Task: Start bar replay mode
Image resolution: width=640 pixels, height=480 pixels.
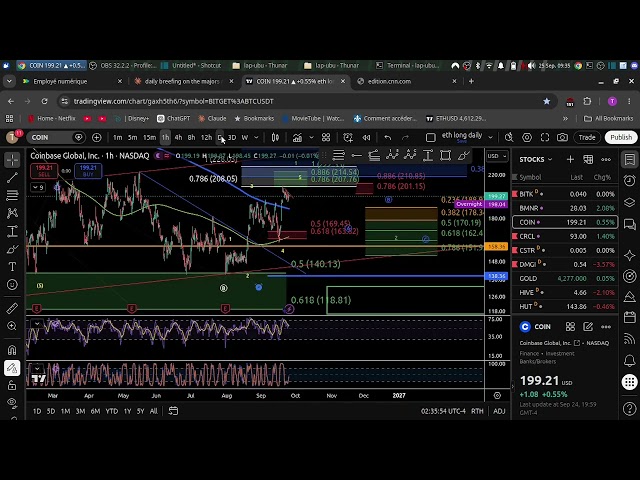Action: coord(366,138)
